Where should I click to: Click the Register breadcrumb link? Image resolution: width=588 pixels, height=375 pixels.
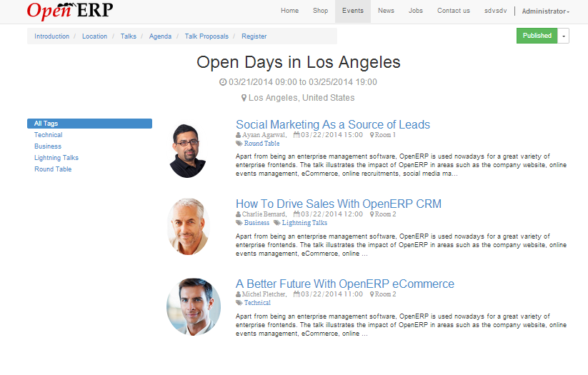[254, 36]
